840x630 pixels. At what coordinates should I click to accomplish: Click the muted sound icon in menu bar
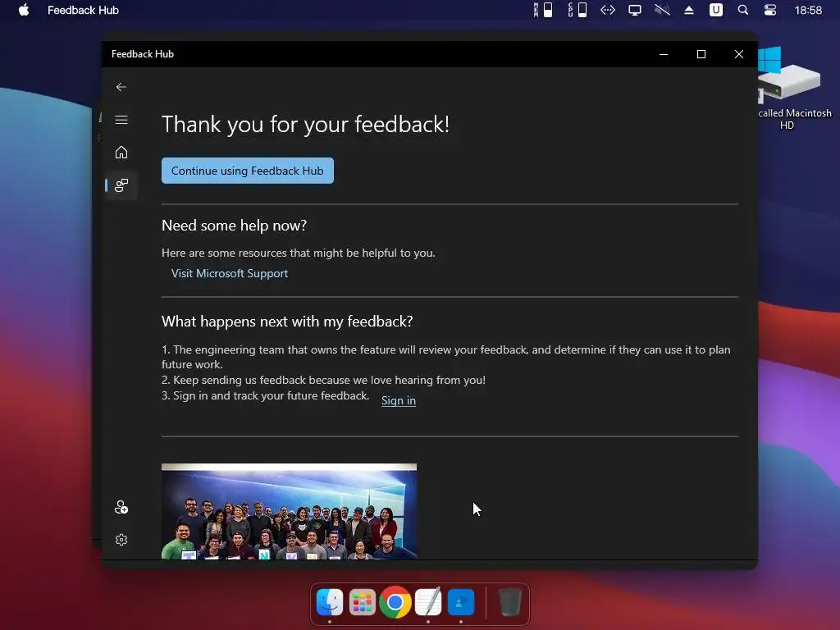click(662, 10)
